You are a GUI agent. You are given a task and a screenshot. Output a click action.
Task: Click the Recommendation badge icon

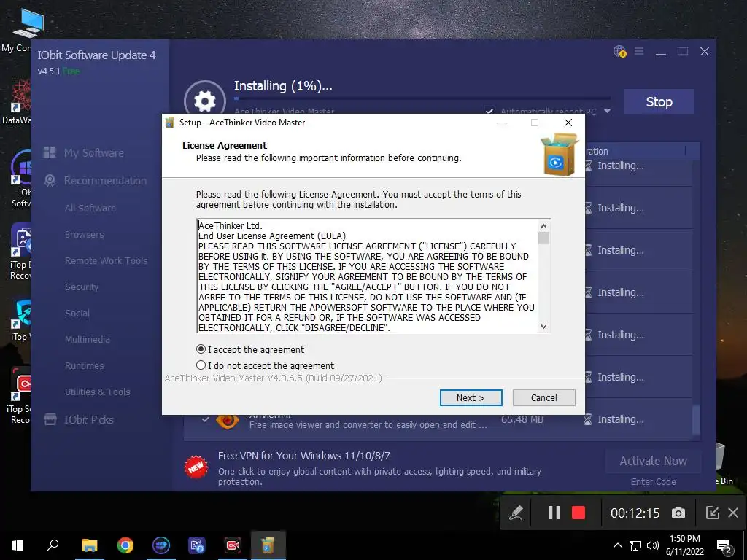(x=50, y=181)
